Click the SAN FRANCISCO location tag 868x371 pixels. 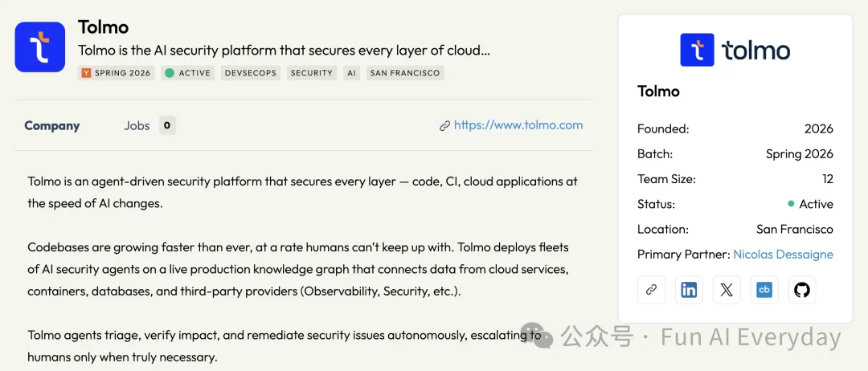point(404,73)
